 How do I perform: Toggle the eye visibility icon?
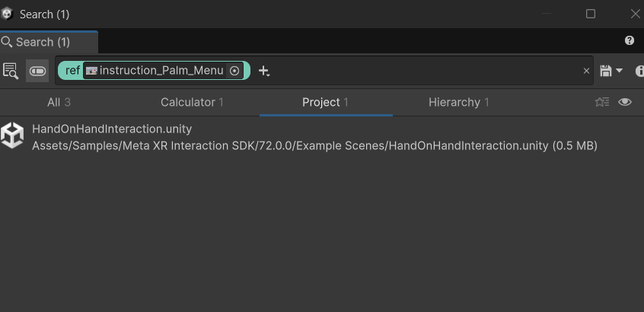(625, 102)
